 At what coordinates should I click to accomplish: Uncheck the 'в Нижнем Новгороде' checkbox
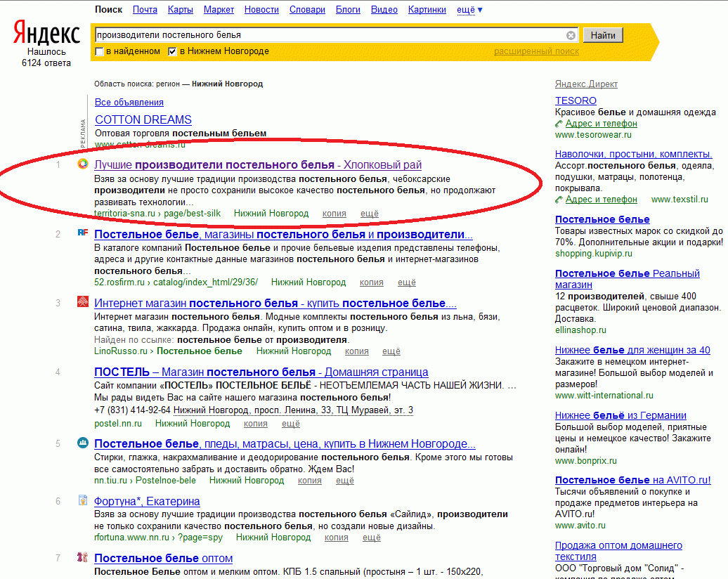(172, 51)
